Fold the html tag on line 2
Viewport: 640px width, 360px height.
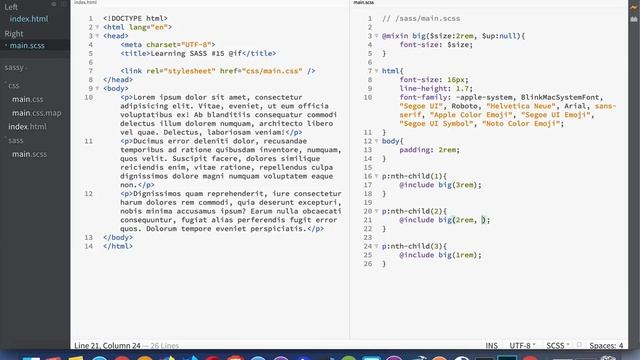97,27
